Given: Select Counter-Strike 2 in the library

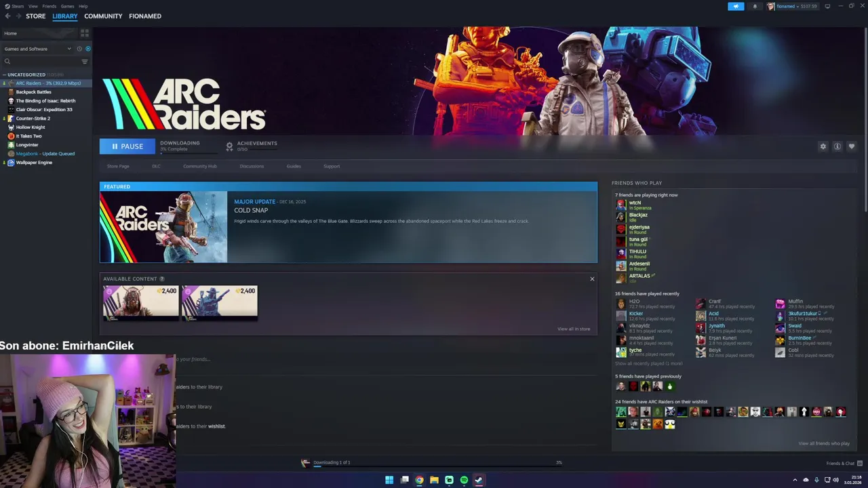Looking at the screenshot, I should (x=33, y=119).
